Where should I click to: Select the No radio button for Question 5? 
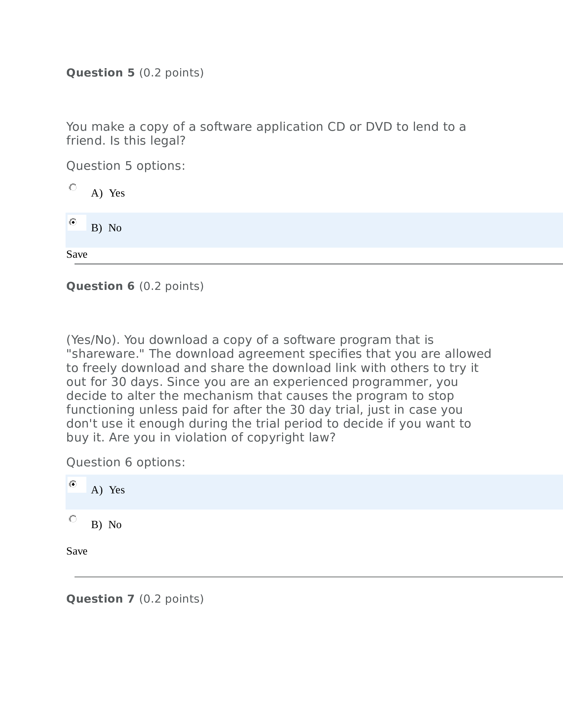pos(73,222)
